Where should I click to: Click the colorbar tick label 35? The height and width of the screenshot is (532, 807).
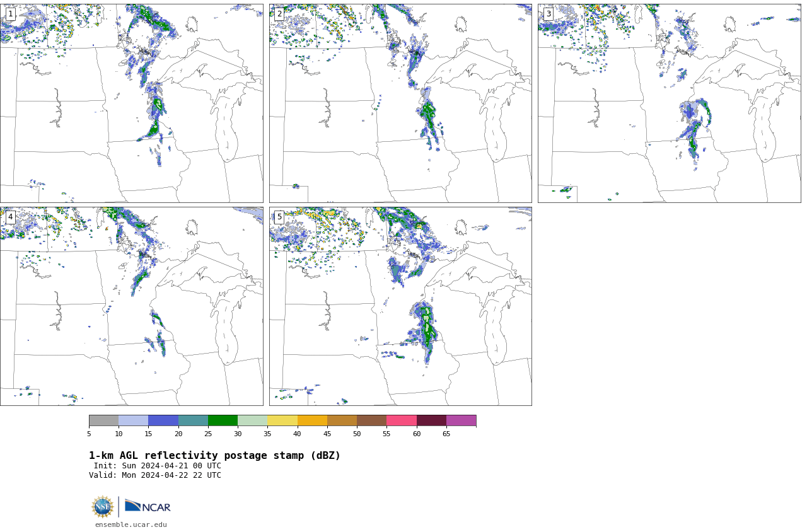click(267, 434)
